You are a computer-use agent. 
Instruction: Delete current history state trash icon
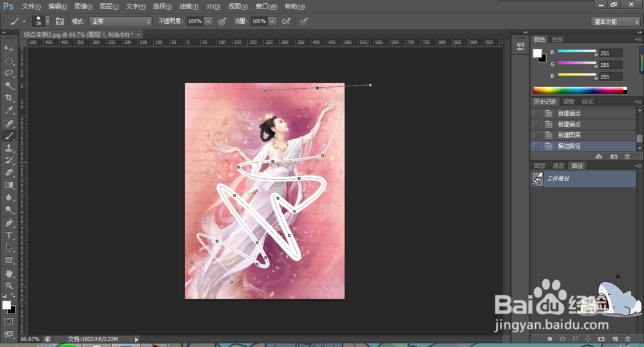click(x=627, y=156)
